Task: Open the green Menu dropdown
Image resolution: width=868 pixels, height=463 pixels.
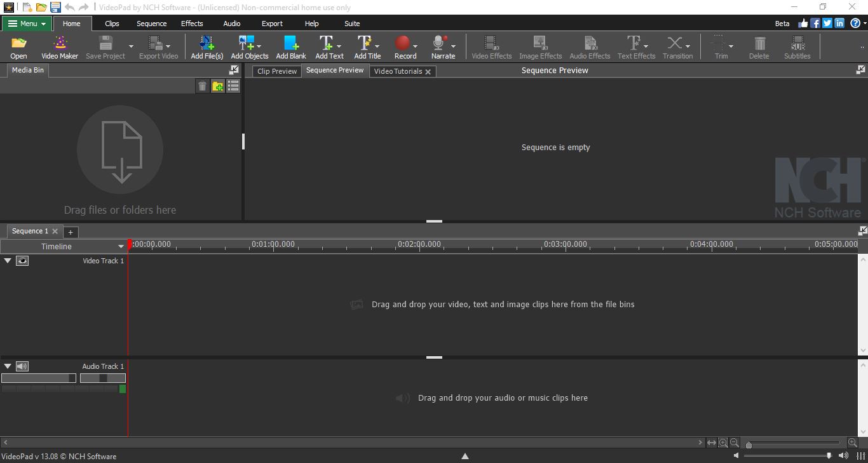Action: click(x=27, y=24)
